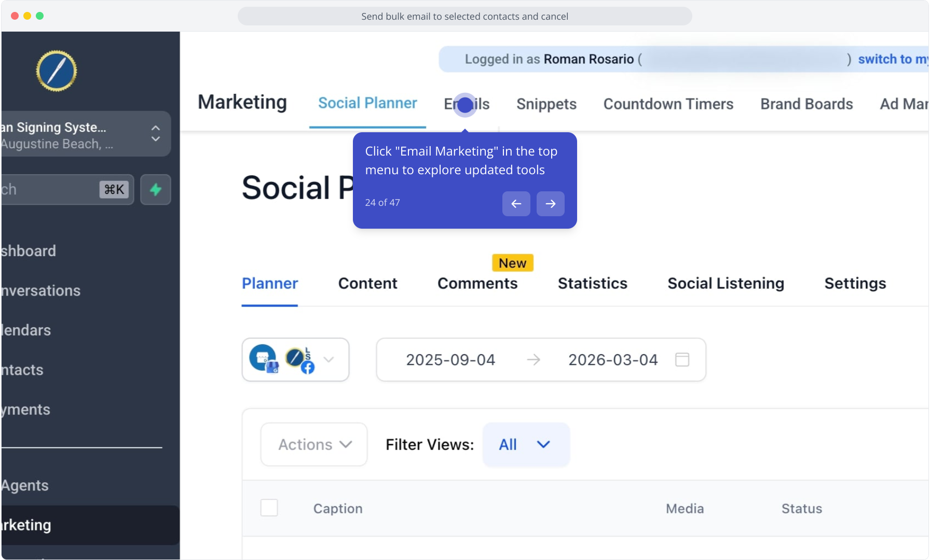Open the Brand Boards tab
Image resolution: width=930 pixels, height=560 pixels.
806,104
